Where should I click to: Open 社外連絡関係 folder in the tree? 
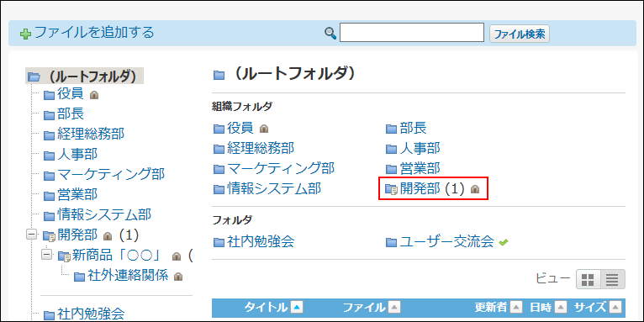click(x=128, y=276)
